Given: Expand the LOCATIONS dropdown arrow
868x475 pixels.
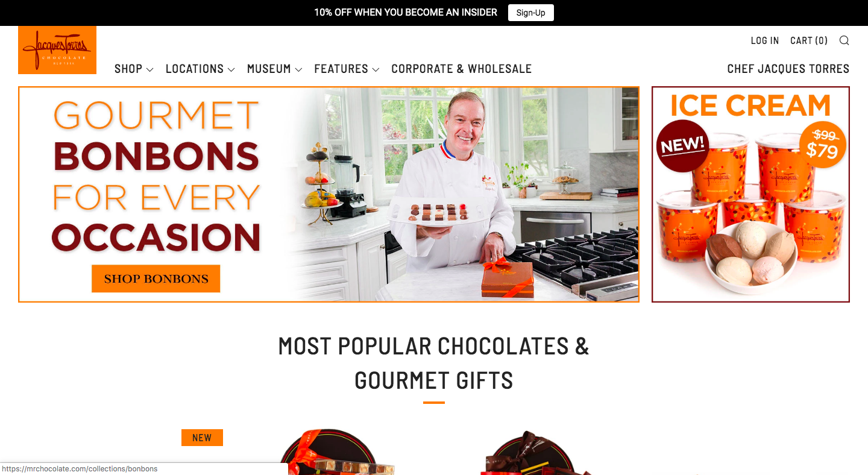Looking at the screenshot, I should tap(231, 70).
